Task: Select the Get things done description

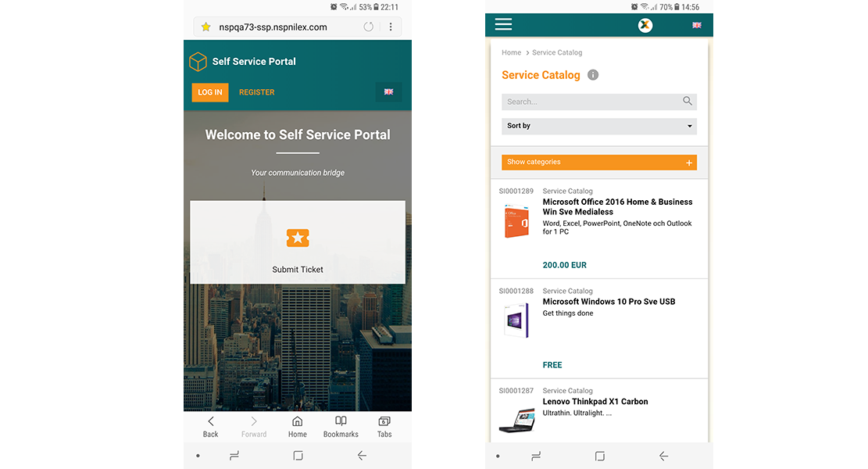Action: pyautogui.click(x=568, y=313)
